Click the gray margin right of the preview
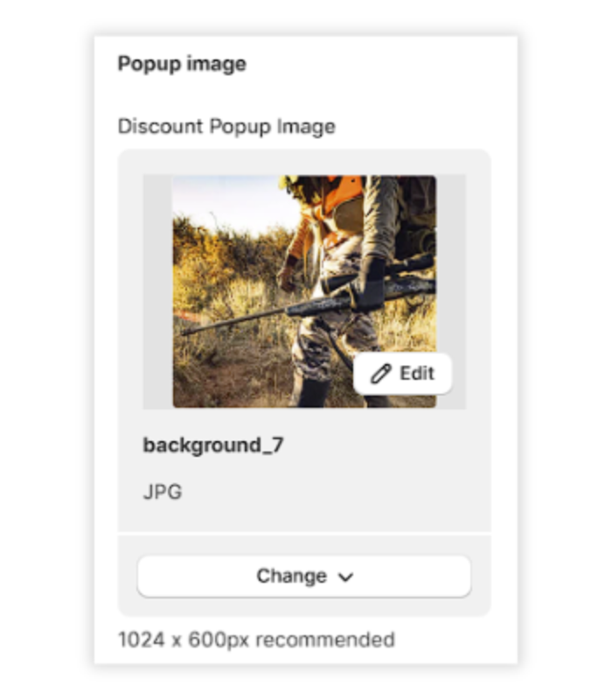 451,268
